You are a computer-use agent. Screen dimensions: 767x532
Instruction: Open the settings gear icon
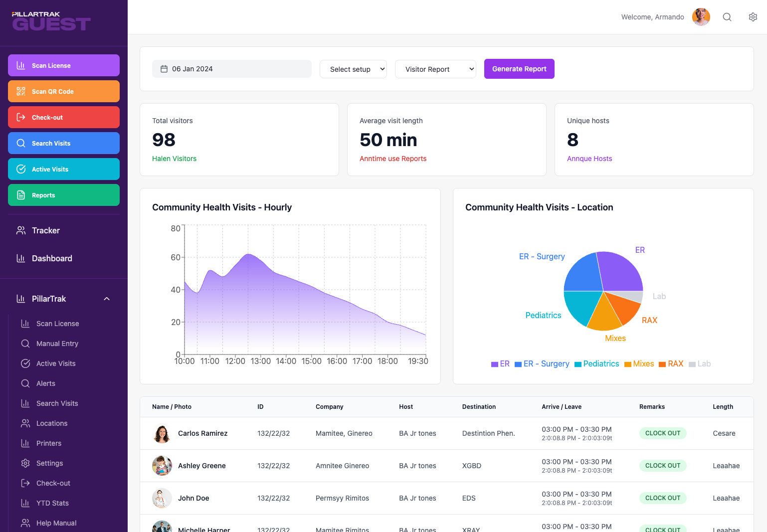[753, 16]
